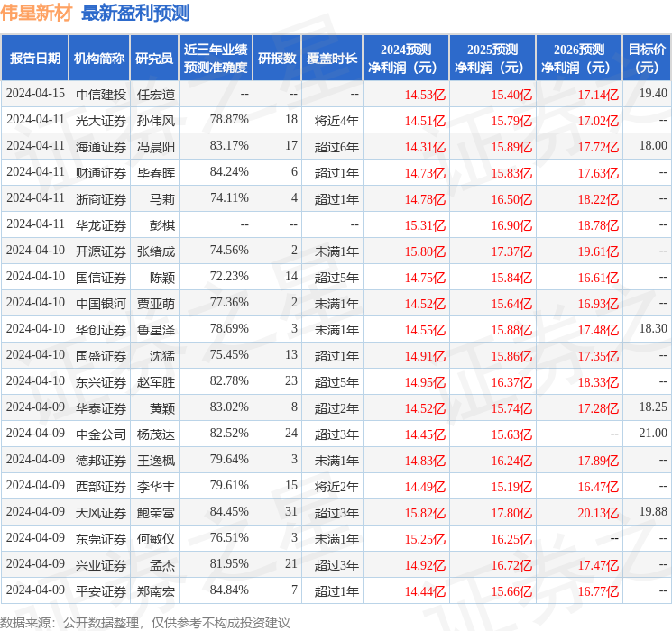Screen dimensions: 672x631
Task: Select the 2026预测净利润 column header
Action: [579, 59]
